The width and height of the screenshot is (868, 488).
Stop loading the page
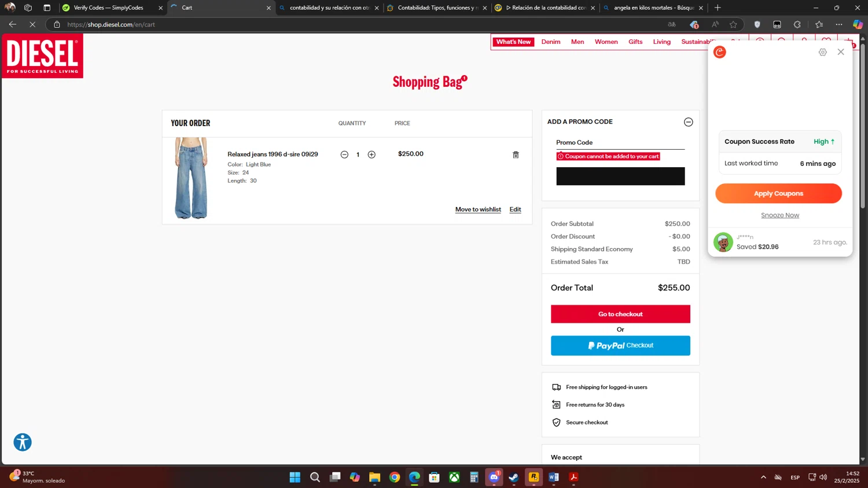click(32, 24)
